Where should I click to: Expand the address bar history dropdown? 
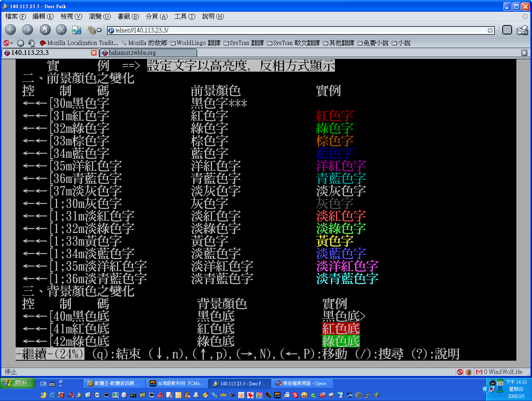click(490, 31)
